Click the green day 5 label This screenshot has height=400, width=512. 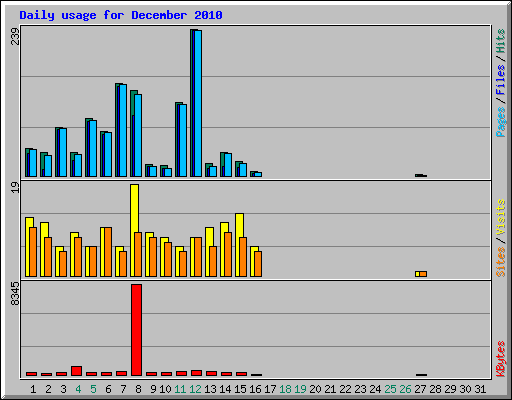click(93, 389)
